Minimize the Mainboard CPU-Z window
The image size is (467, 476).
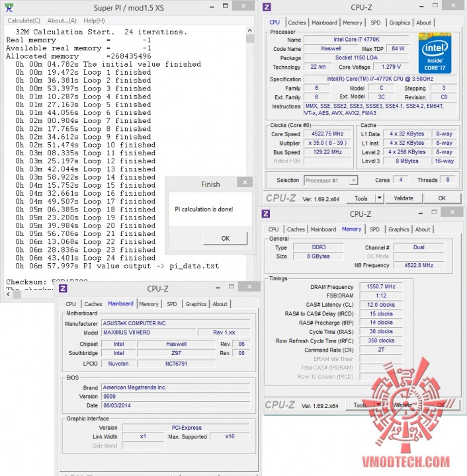tap(218, 287)
